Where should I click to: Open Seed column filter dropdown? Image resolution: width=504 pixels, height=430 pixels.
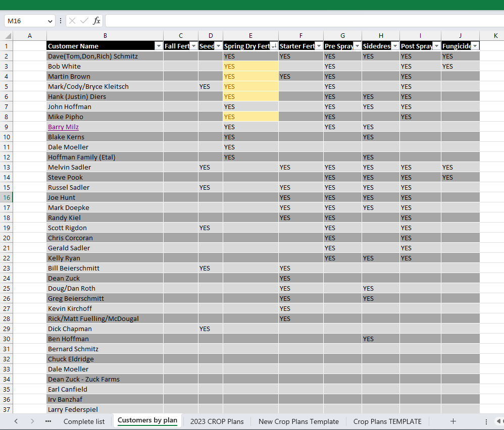pos(218,46)
